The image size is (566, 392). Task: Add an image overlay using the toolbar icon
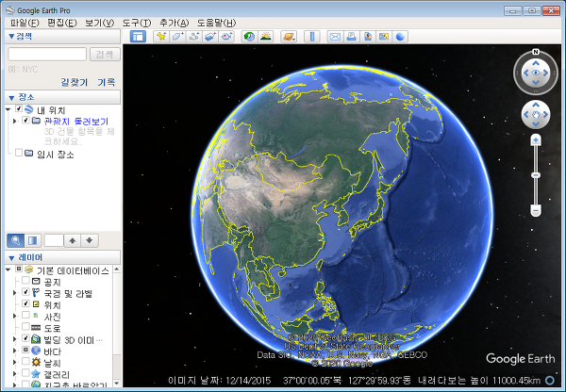pos(210,37)
